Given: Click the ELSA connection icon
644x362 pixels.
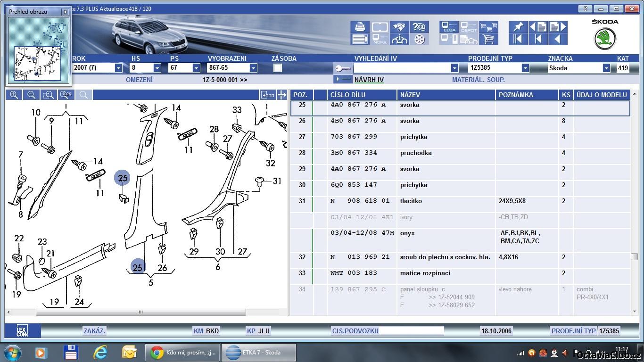Looking at the screenshot, I should point(449,27).
